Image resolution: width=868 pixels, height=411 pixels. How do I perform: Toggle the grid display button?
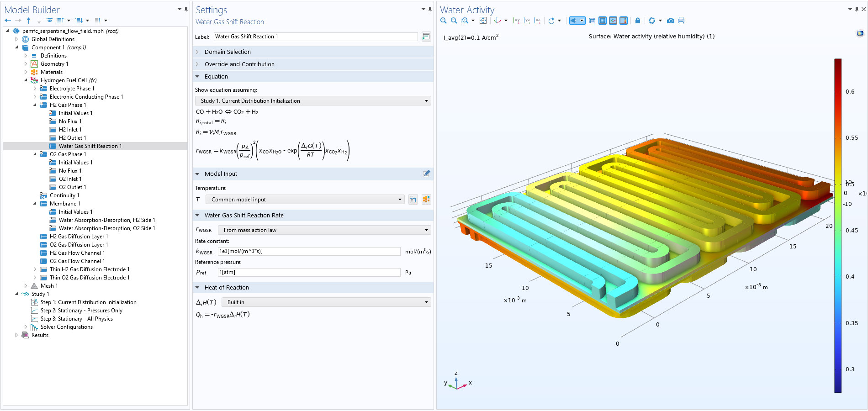click(x=603, y=21)
